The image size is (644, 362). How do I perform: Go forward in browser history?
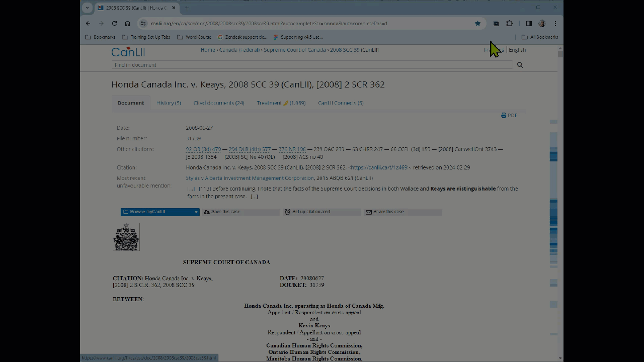coord(101,24)
